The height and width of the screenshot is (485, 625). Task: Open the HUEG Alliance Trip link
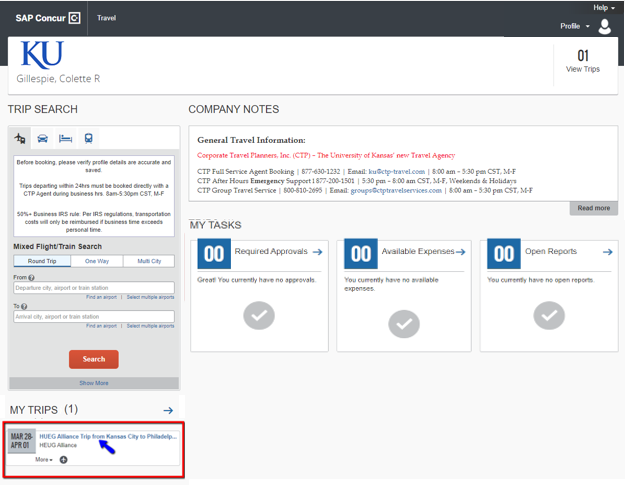108,436
